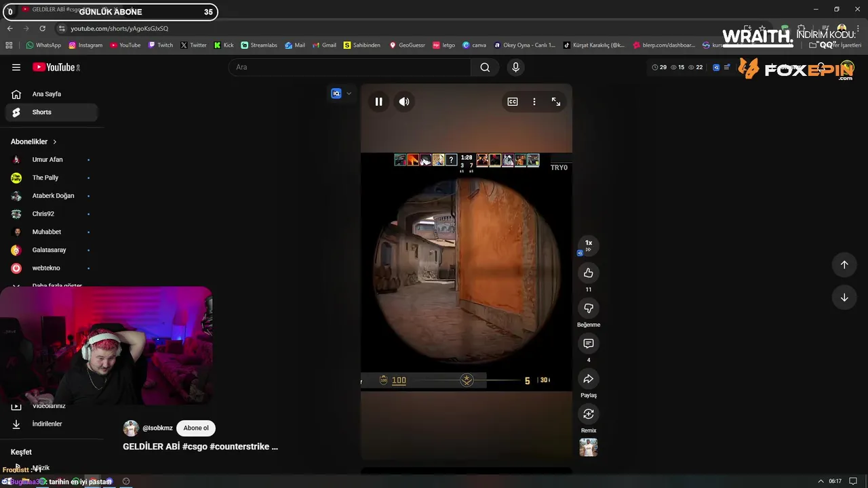868x488 pixels.
Task: Go back in the browser
Action: click(9, 28)
